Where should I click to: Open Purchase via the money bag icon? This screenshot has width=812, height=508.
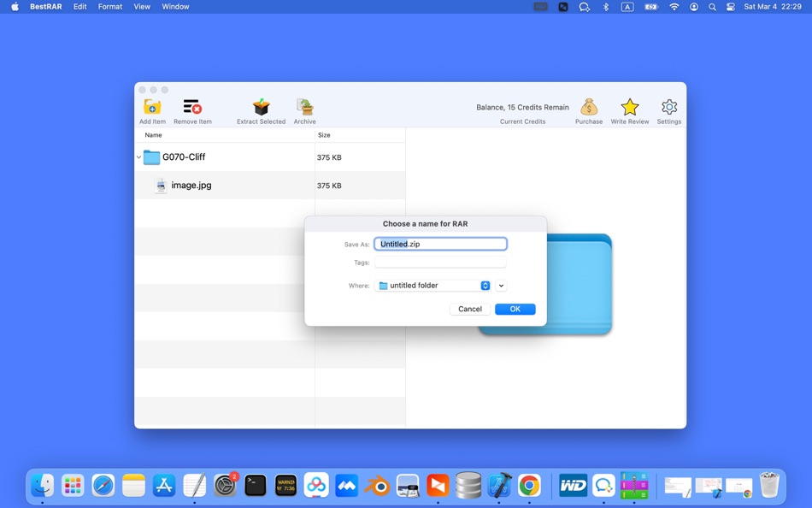588,106
